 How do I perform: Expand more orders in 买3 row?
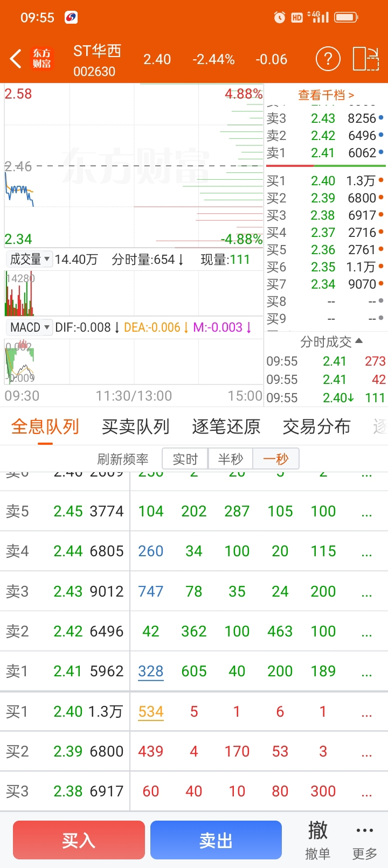[x=367, y=792]
